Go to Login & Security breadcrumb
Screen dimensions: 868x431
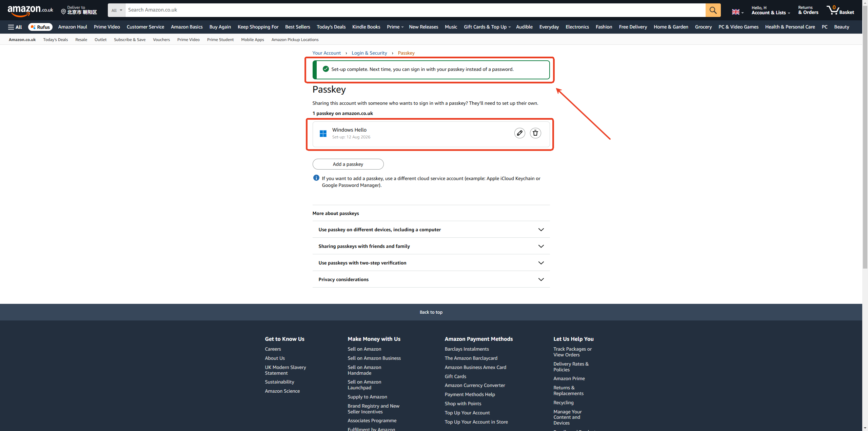369,53
